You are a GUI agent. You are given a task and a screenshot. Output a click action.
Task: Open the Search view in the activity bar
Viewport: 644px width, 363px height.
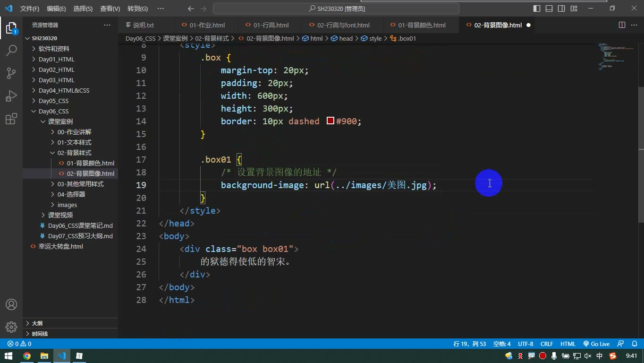11,50
